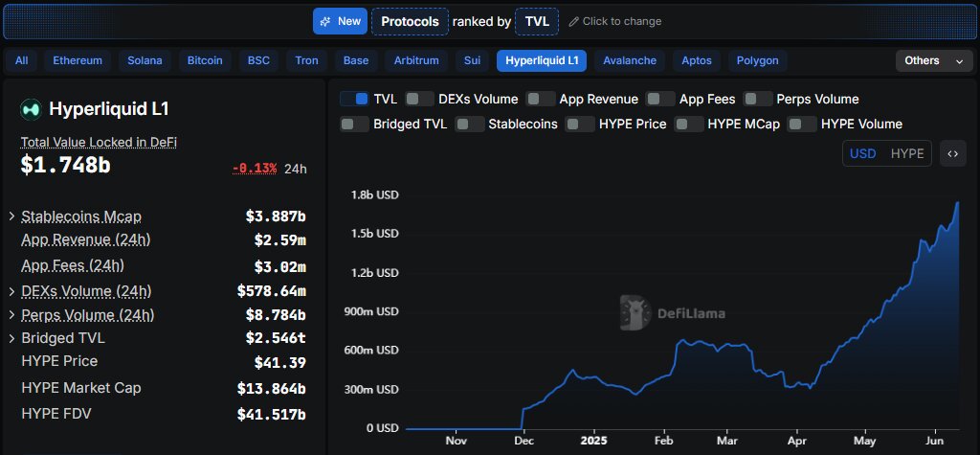Select USD denomination for the chart
The width and height of the screenshot is (980, 455).
(863, 153)
